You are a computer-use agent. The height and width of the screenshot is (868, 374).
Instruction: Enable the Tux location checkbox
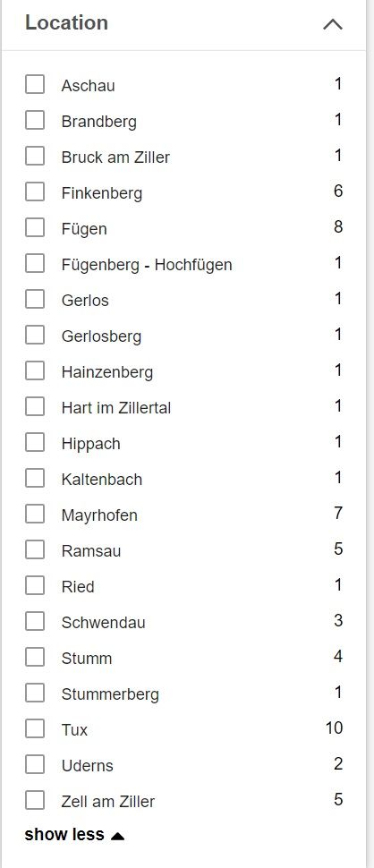point(35,729)
